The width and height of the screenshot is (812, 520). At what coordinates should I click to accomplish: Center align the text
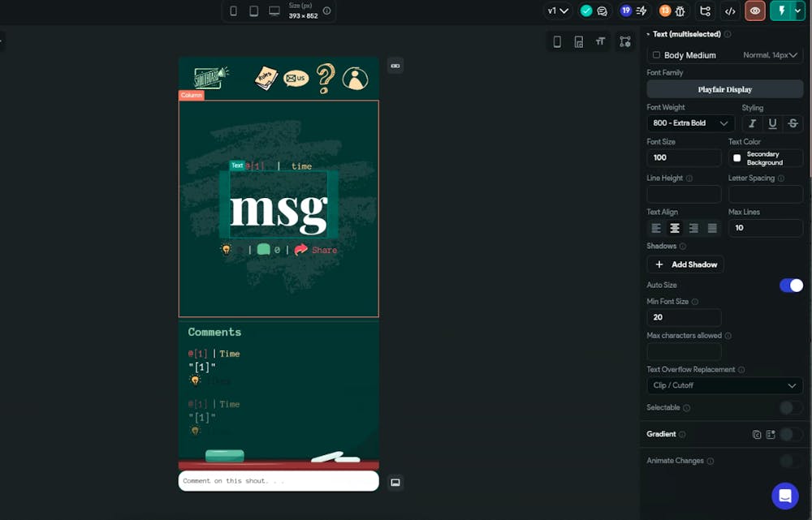tap(675, 228)
